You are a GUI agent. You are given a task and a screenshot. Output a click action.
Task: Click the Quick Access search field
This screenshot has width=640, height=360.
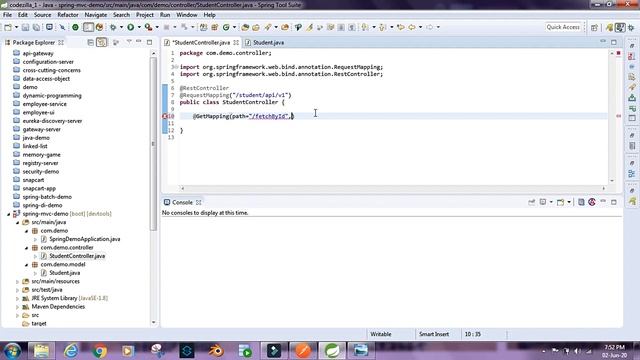pos(563,27)
